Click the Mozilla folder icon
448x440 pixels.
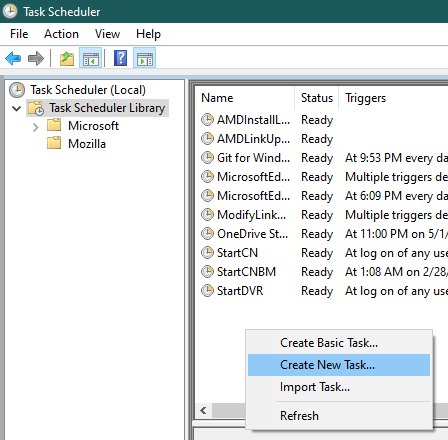tap(54, 143)
